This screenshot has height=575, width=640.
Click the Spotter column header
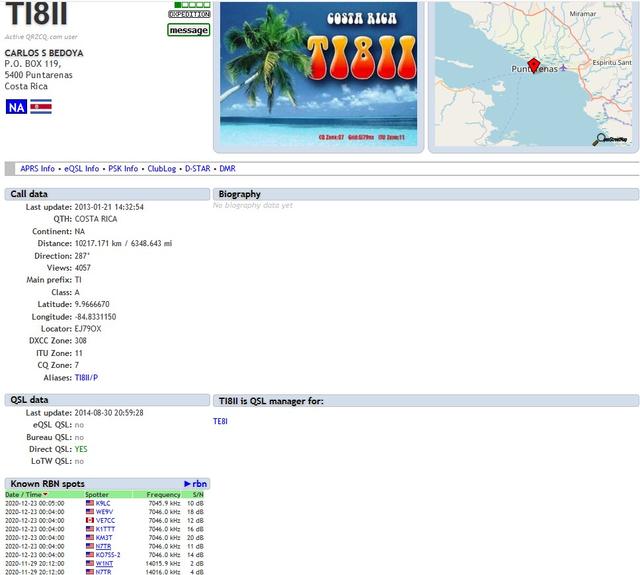pyautogui.click(x=97, y=494)
